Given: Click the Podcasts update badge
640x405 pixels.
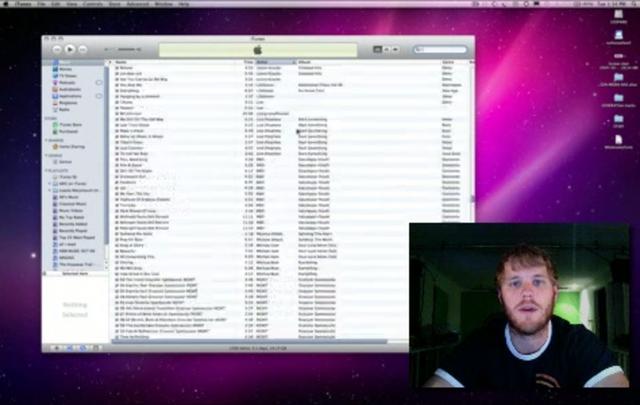Looking at the screenshot, I should point(99,82).
